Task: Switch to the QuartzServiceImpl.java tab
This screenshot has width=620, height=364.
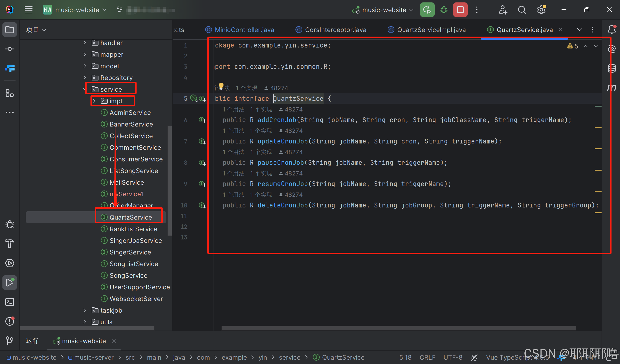Action: pos(431,30)
